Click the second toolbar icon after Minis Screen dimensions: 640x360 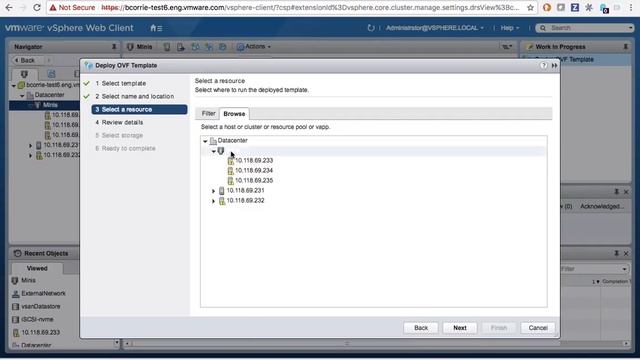point(181,47)
